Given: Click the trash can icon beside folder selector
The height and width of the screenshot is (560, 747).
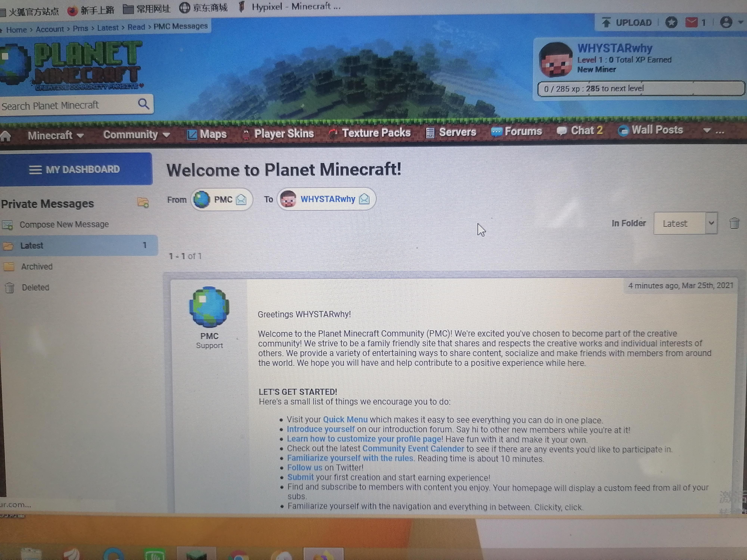Looking at the screenshot, I should [734, 223].
